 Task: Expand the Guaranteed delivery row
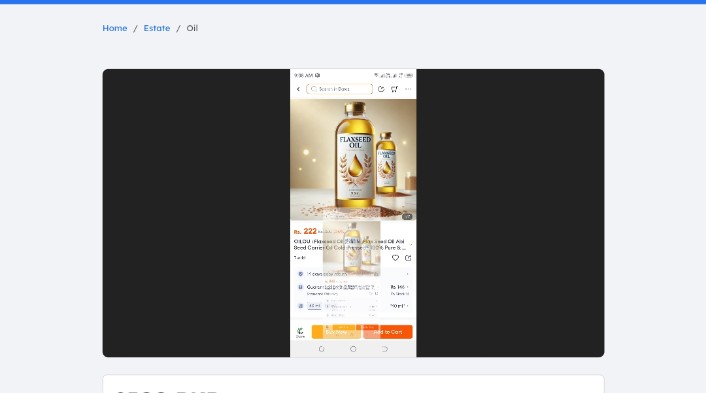click(x=353, y=290)
